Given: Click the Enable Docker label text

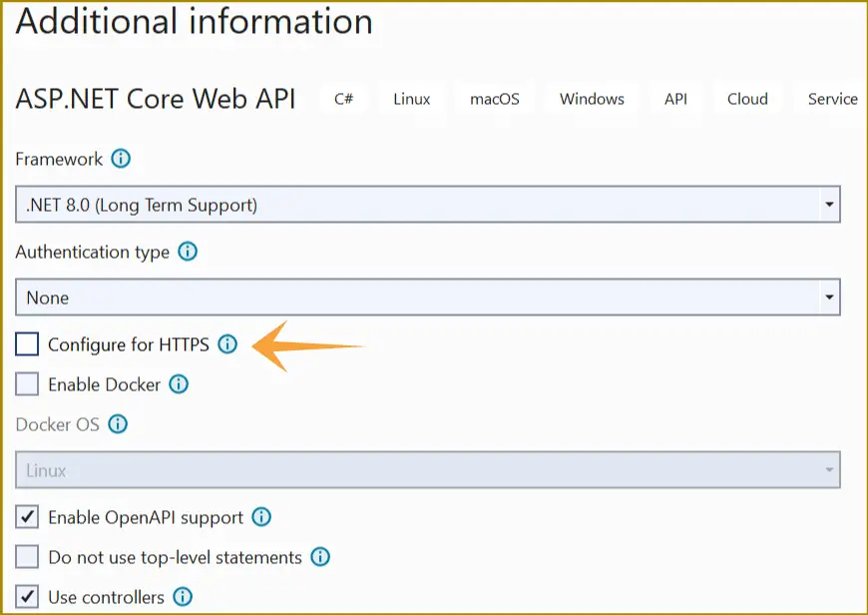Looking at the screenshot, I should click(104, 384).
